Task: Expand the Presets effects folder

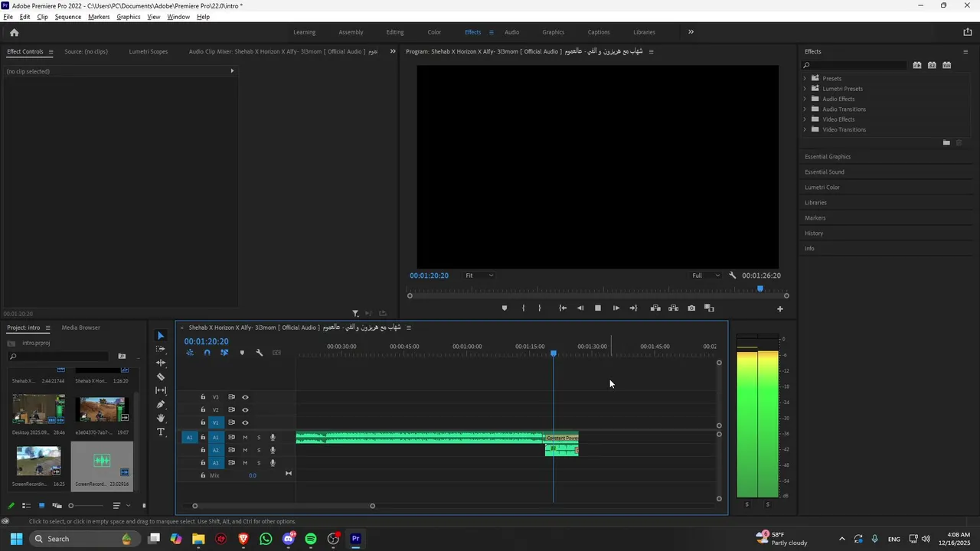Action: 805,78
